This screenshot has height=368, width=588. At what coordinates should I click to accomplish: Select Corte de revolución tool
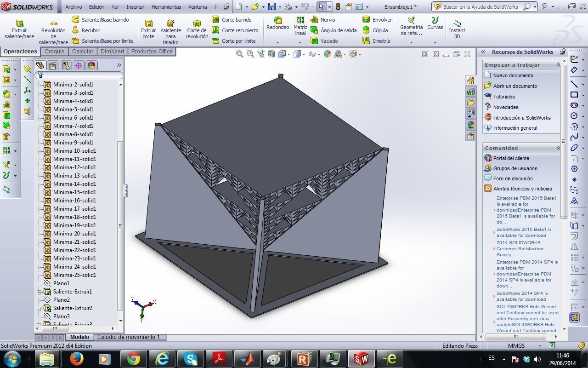(x=197, y=29)
